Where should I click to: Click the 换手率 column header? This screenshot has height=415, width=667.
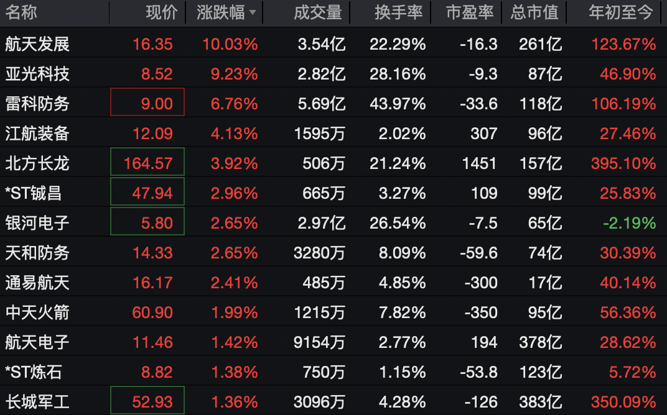[398, 13]
